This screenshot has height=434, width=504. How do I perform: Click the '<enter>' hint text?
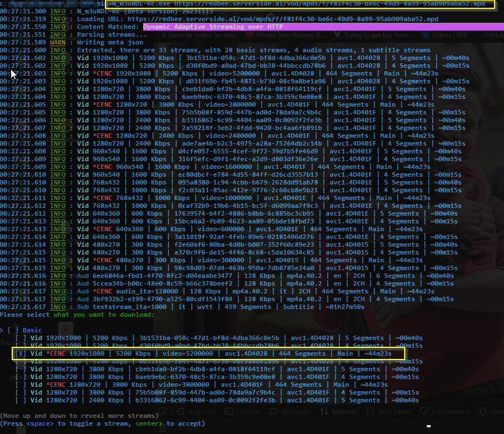(149, 423)
